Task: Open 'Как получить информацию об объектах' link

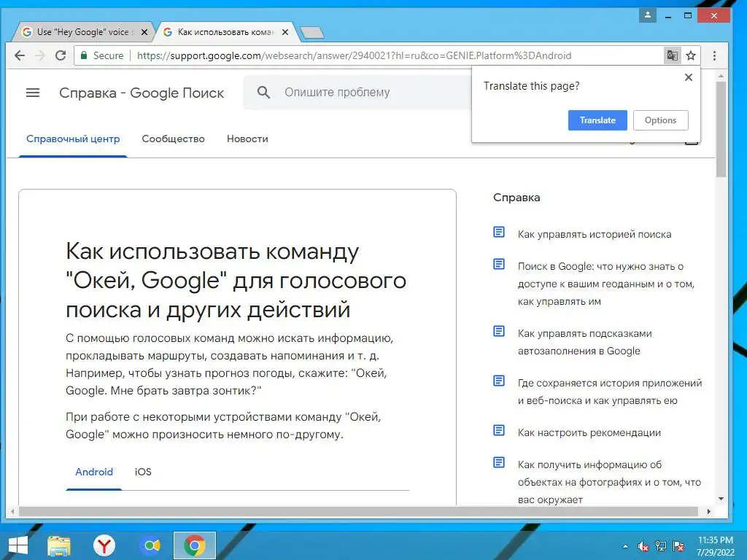Action: [609, 482]
